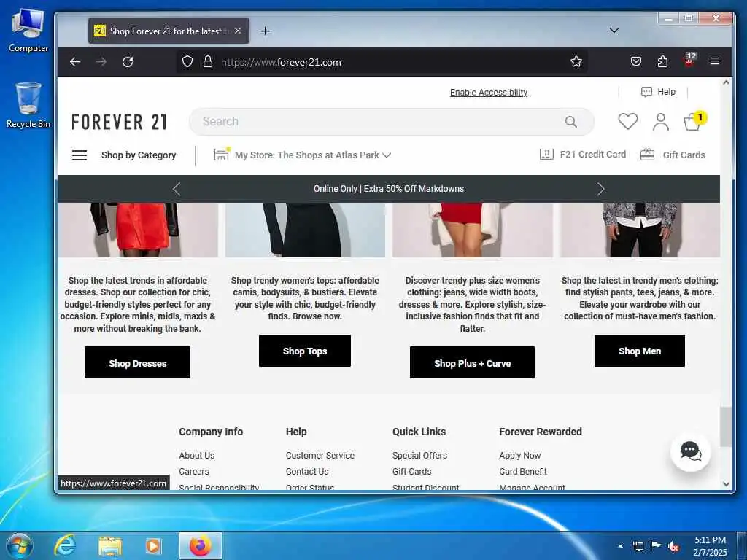
Task: Click the vertical scrollbar thumb
Action: pos(726,427)
